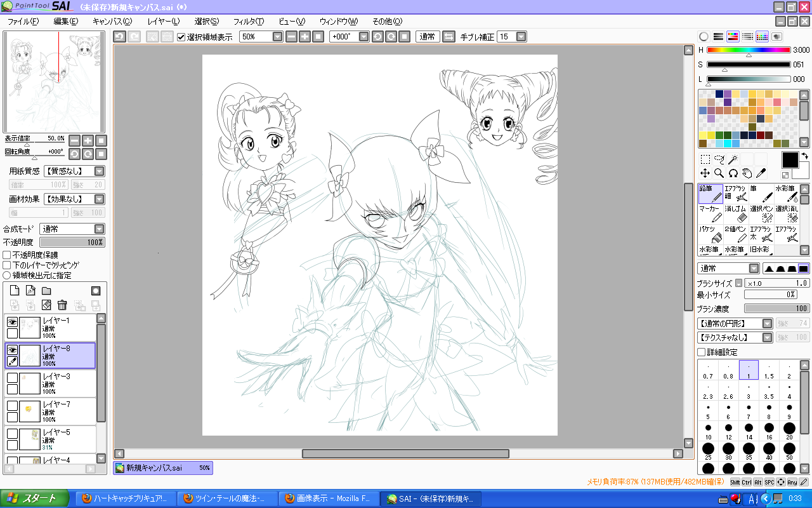Click the zoom in plus button in toolbar
This screenshot has height=508, width=812.
[x=304, y=37]
